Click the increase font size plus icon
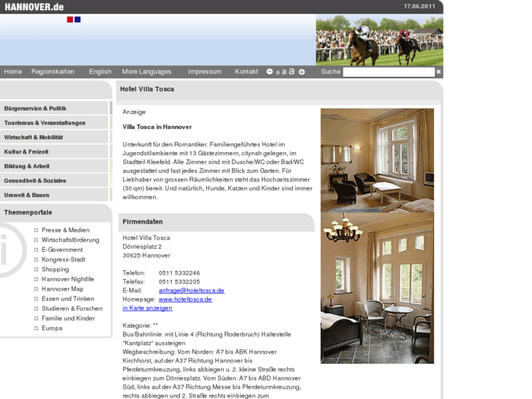 (x=301, y=72)
